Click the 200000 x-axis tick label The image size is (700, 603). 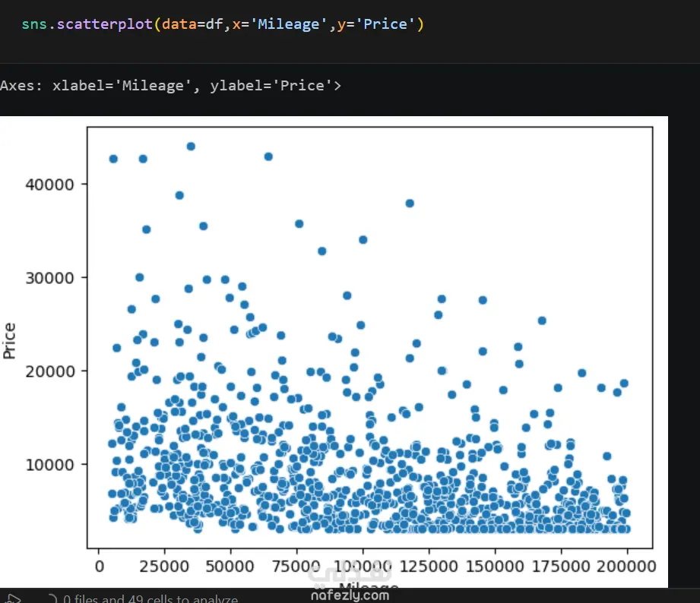(626, 567)
